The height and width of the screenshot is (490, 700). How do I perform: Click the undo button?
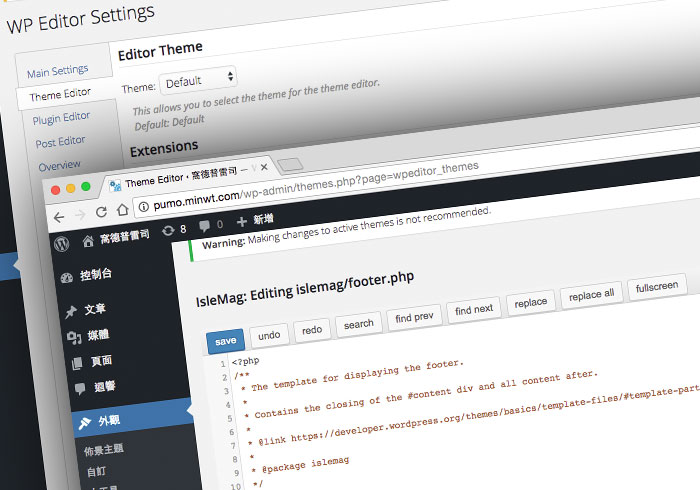coord(269,335)
